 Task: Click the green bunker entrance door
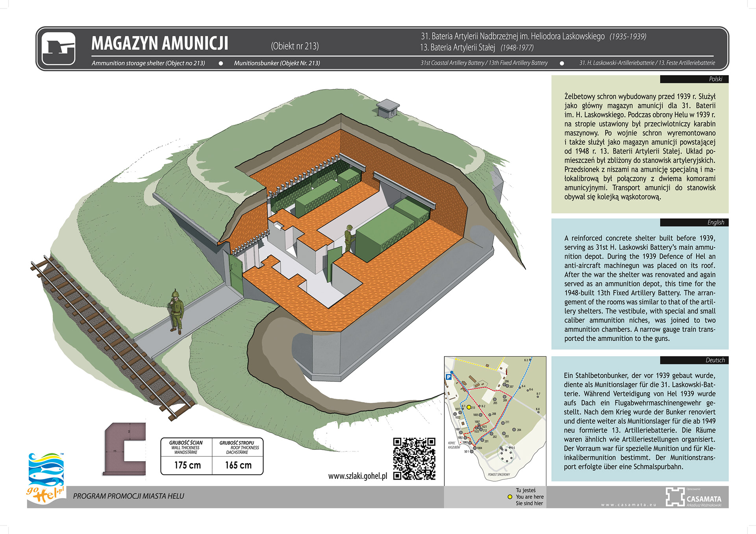coord(236,273)
